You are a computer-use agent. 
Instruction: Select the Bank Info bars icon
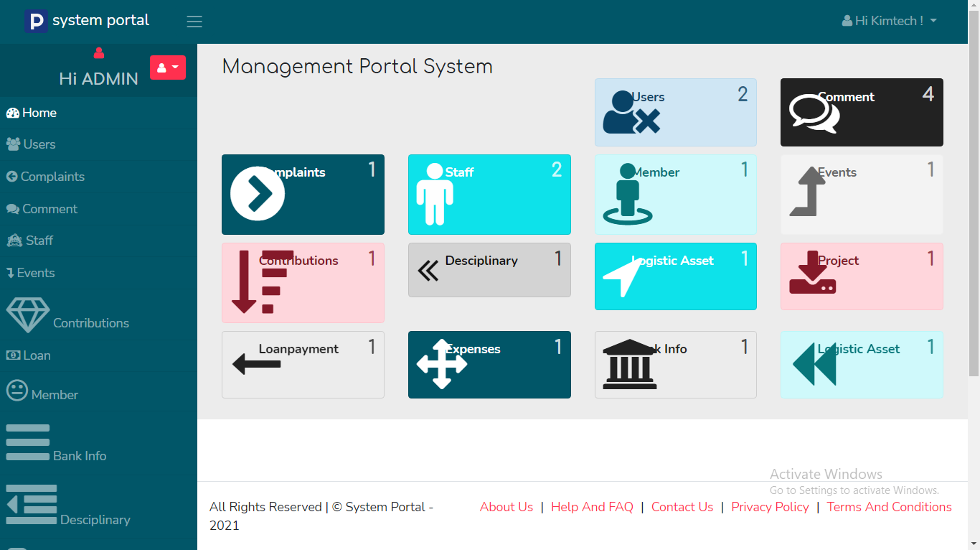click(27, 441)
